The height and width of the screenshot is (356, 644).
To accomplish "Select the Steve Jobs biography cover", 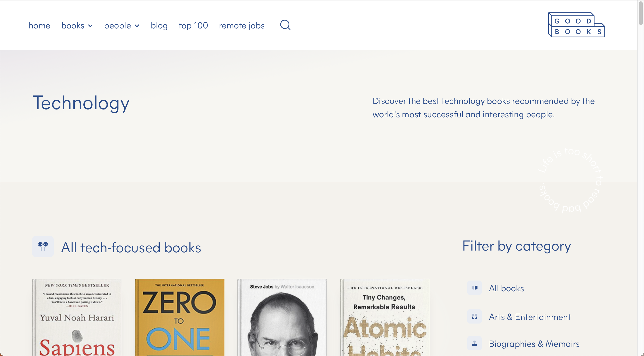I will [x=282, y=318].
